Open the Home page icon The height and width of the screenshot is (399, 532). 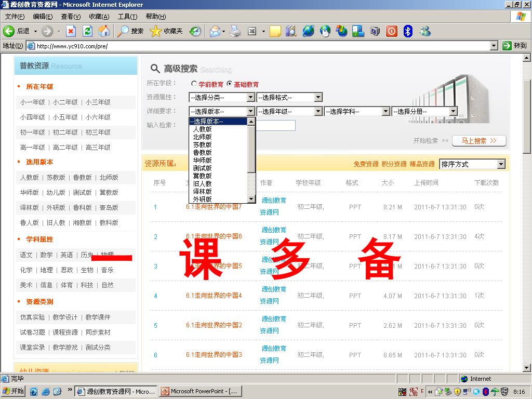(x=104, y=31)
